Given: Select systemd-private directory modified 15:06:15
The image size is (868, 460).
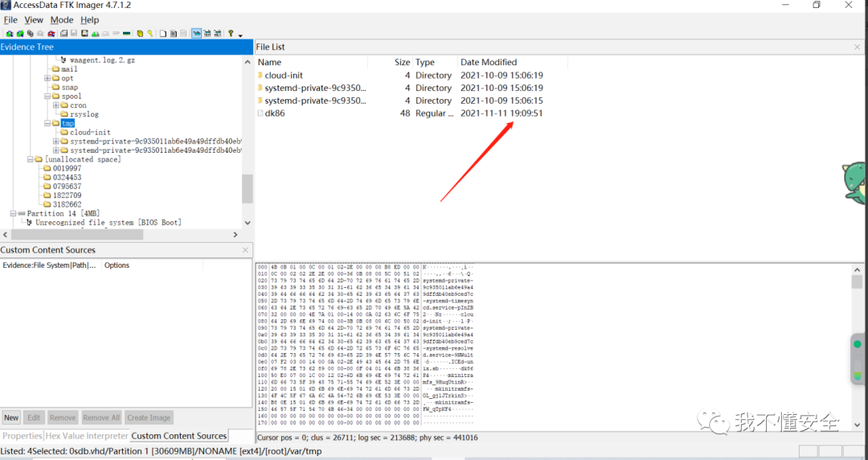Looking at the screenshot, I should tap(315, 101).
